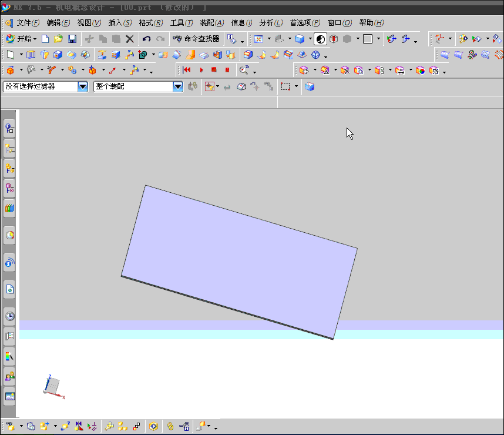Expand the background square dropdown arrow
Viewport: 504px width, 435px height.
(378, 39)
